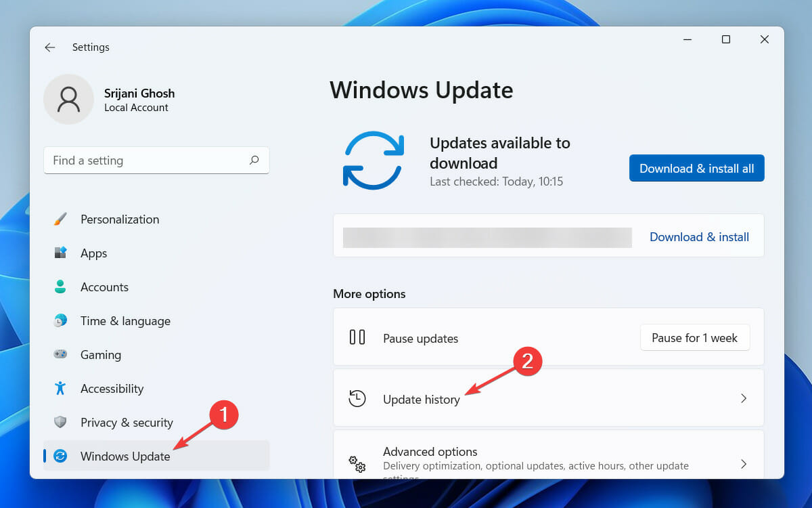Click the Accessibility figure icon
This screenshot has height=508, width=812.
click(60, 388)
